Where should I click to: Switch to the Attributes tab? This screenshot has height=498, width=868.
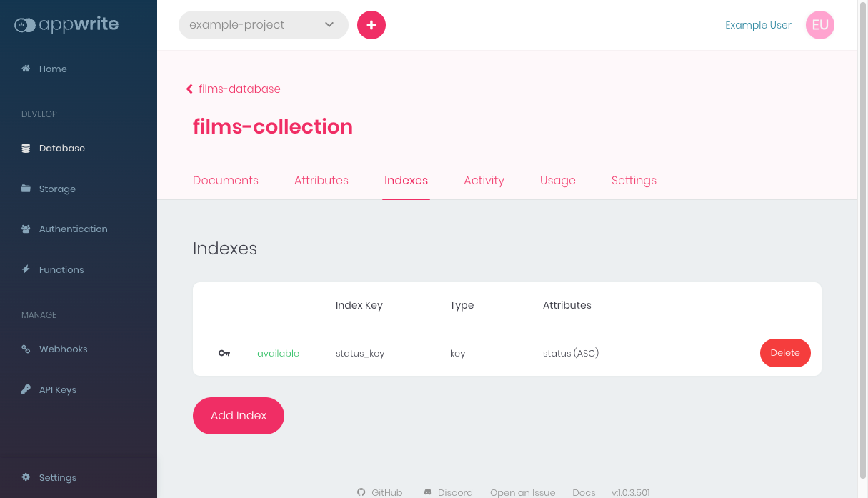click(x=321, y=181)
